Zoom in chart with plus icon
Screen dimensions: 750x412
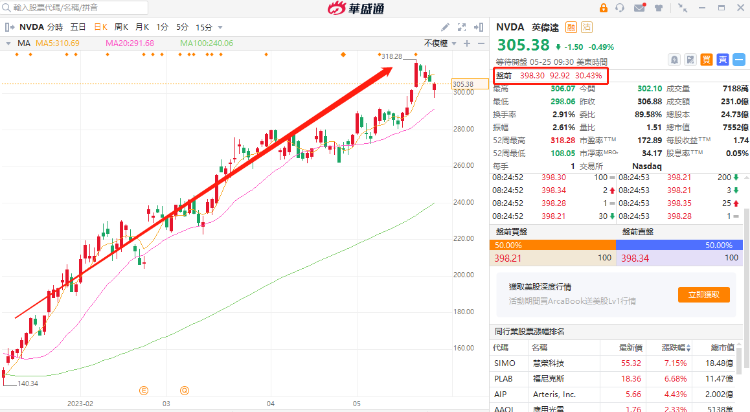click(x=467, y=44)
